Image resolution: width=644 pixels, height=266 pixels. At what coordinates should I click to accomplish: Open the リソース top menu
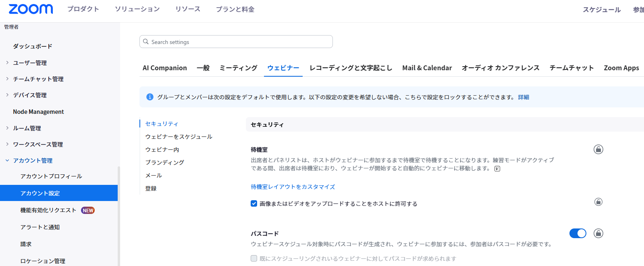point(188,9)
